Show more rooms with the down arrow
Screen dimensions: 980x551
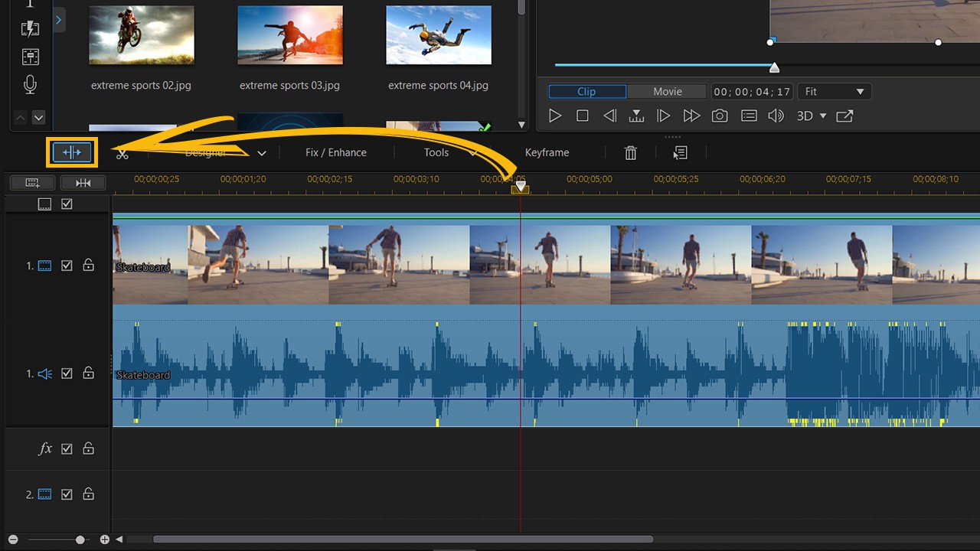38,118
